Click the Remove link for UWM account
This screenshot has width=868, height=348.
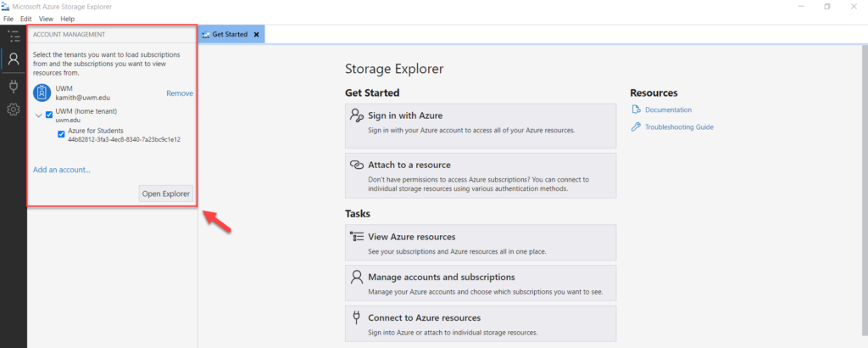(180, 93)
